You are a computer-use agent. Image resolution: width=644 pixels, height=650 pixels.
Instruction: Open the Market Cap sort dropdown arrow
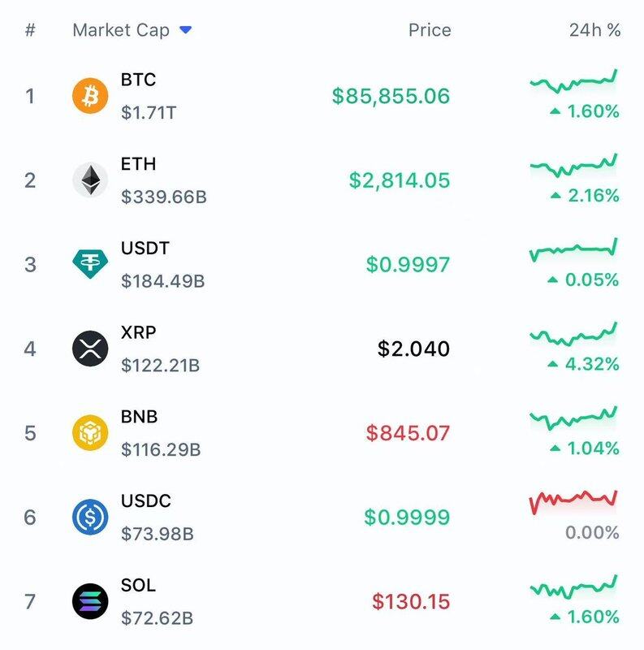(x=186, y=30)
